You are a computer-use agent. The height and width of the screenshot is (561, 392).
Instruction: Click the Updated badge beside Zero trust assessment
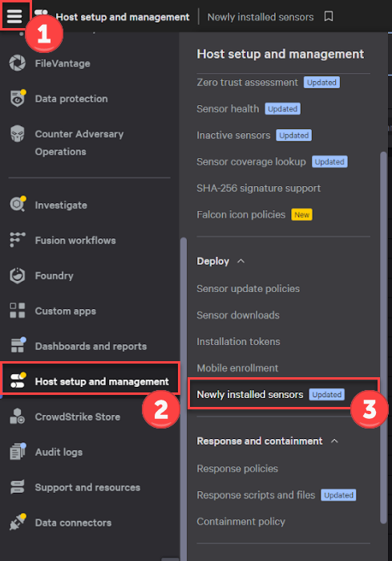click(321, 83)
